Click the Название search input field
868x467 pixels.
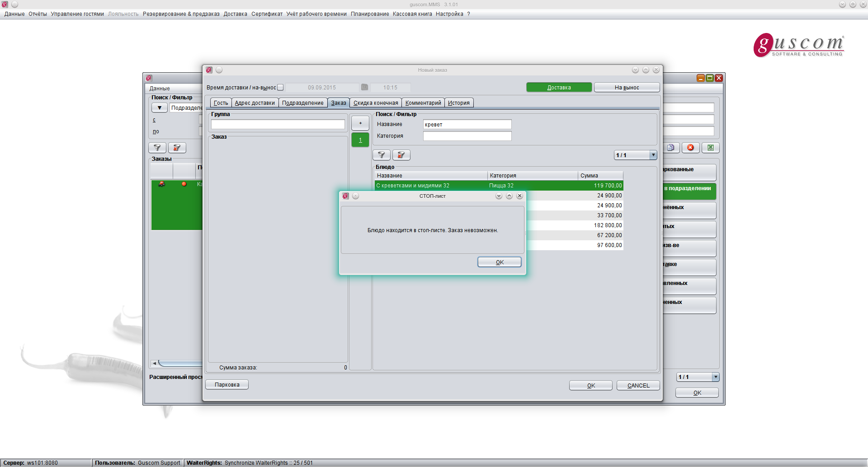(x=467, y=125)
